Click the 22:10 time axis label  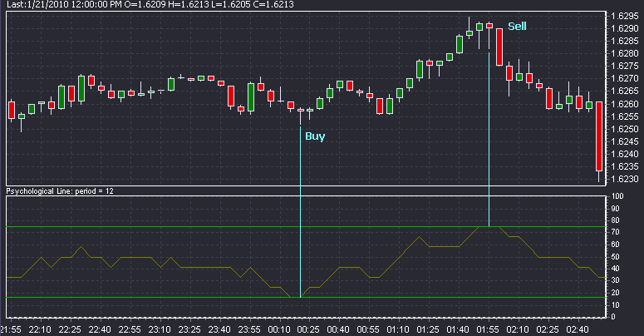pyautogui.click(x=40, y=329)
